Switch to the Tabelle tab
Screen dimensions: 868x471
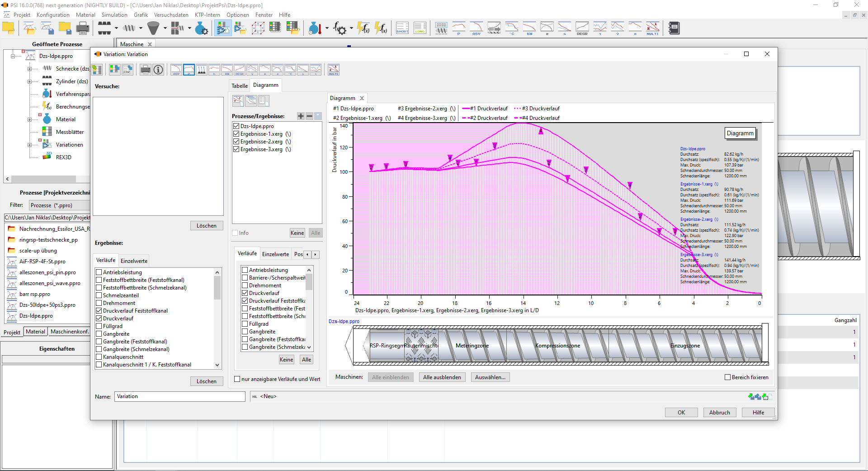[240, 86]
